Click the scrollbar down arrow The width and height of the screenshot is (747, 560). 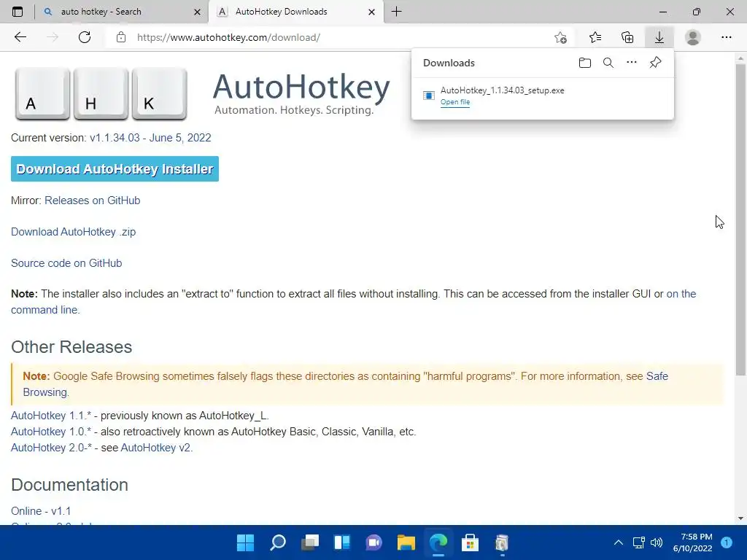[740, 518]
